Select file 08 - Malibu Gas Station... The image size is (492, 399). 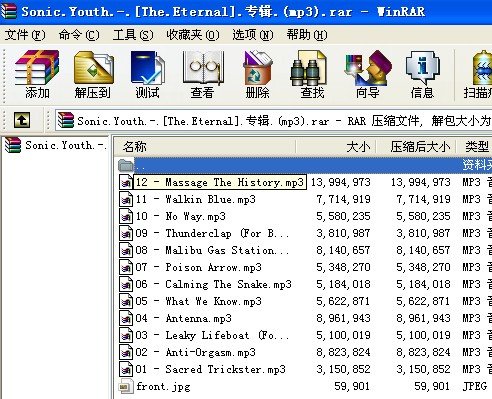pyautogui.click(x=212, y=250)
